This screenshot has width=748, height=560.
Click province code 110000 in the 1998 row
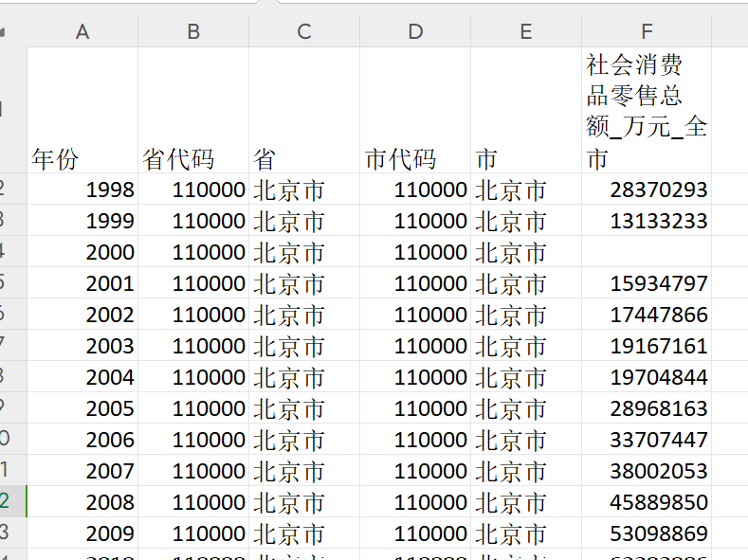(x=193, y=189)
